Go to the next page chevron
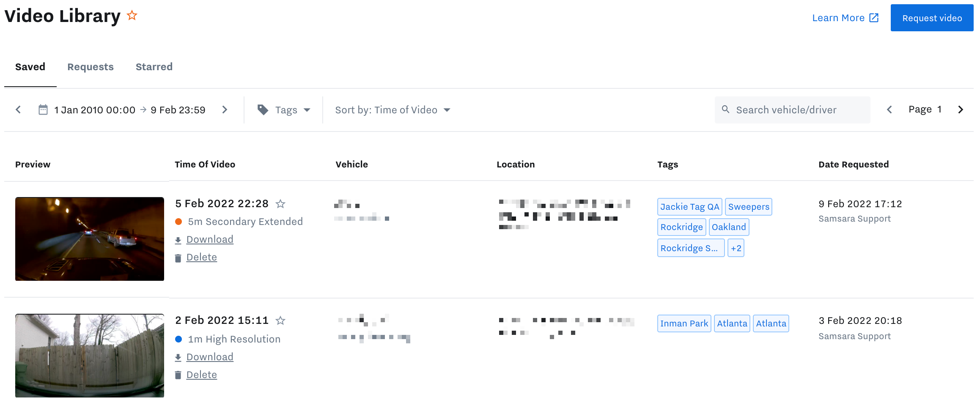The image size is (980, 411). 961,110
